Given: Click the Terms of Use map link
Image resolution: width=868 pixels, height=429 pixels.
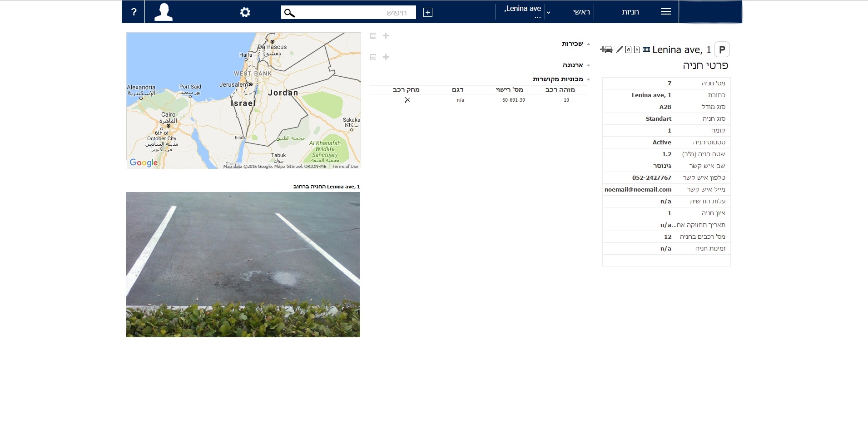Looking at the screenshot, I should point(345,167).
